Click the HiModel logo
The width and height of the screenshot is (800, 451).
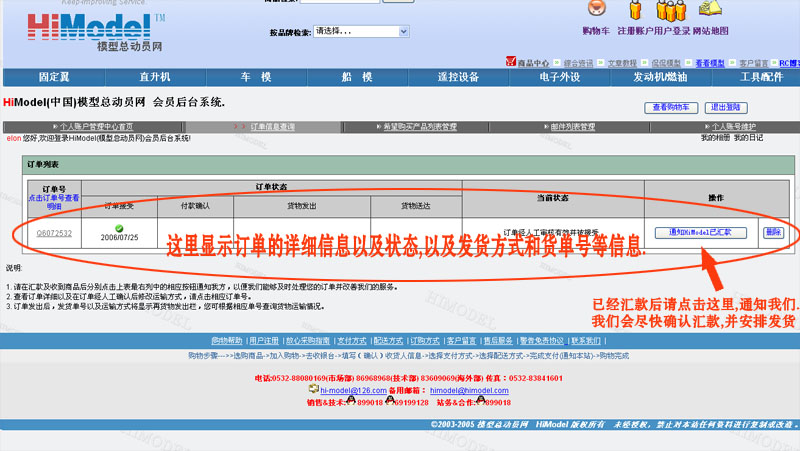(x=85, y=27)
